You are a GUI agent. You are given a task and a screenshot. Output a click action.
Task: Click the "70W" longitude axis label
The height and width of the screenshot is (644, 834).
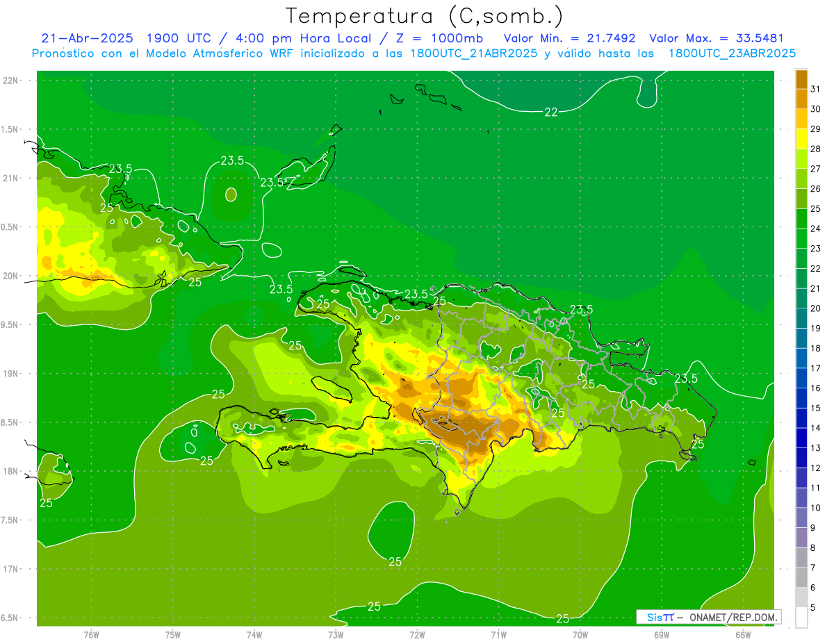[x=580, y=635]
